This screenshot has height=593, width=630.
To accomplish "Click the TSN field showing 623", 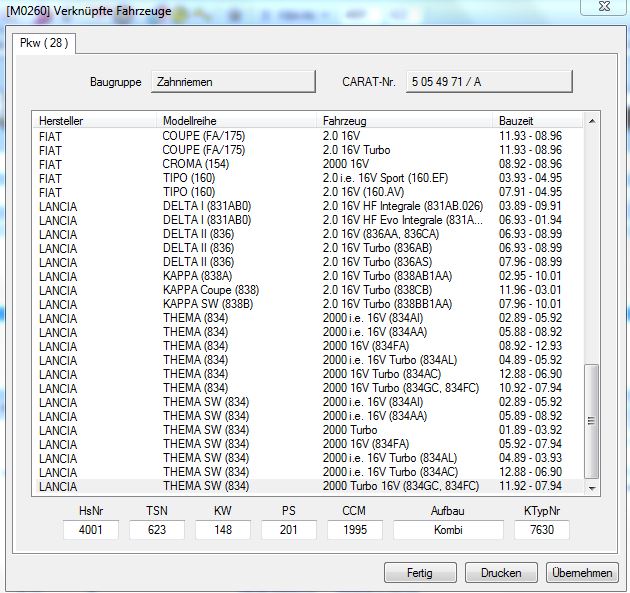I will point(157,530).
